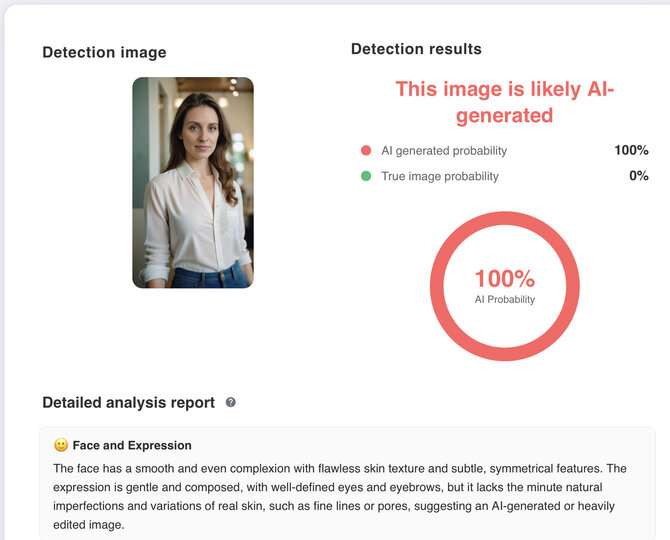The width and height of the screenshot is (670, 540).
Task: Select the uploaded woman portrait thumbnail
Action: pos(193,183)
